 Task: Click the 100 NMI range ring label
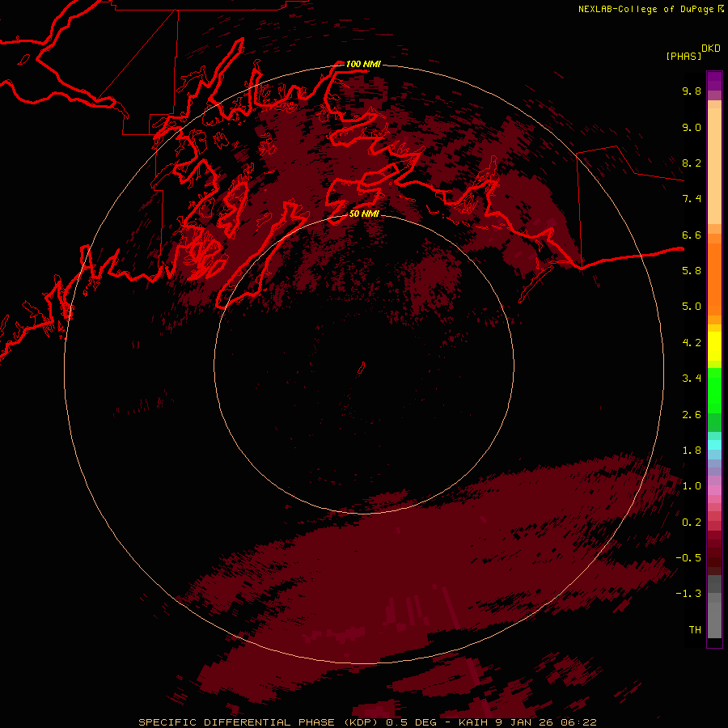(x=363, y=64)
